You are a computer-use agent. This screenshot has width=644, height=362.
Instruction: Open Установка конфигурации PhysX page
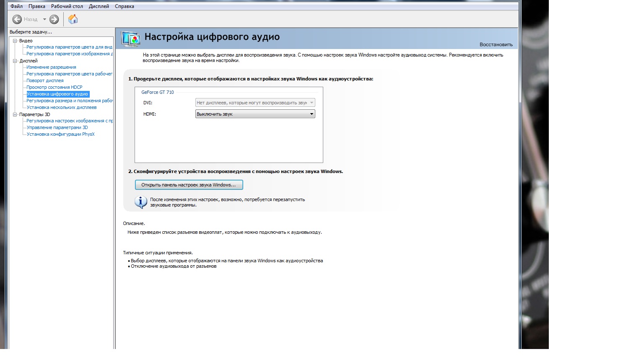pos(60,134)
